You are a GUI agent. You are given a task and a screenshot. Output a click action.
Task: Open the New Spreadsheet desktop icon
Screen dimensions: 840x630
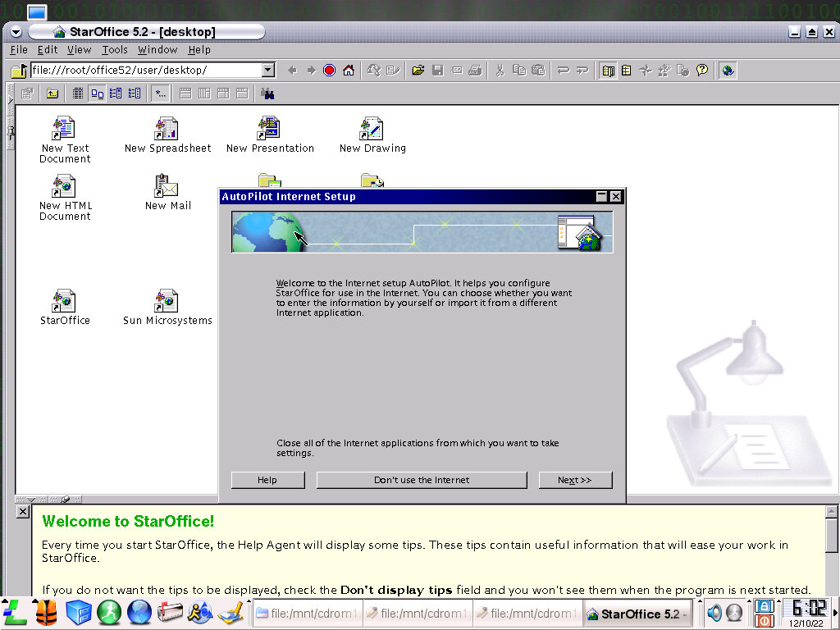[167, 135]
